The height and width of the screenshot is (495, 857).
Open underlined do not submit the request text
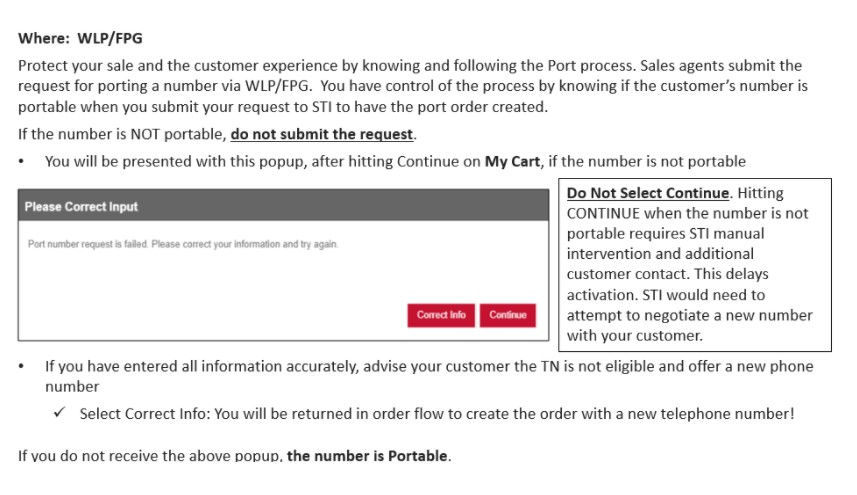point(321,134)
